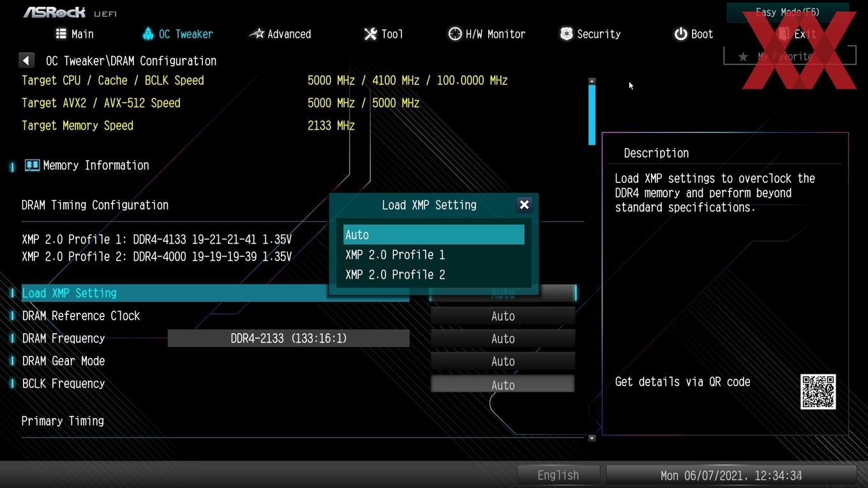Image resolution: width=868 pixels, height=488 pixels.
Task: Click the XMP 2.0 Profile 1 DDR4-4133 line
Action: (156, 239)
